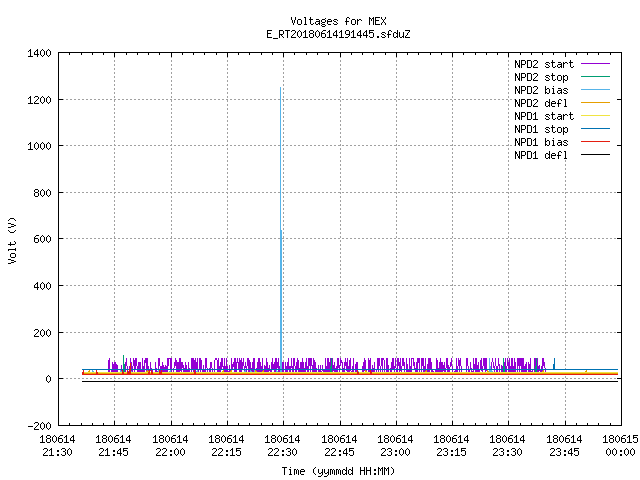Click the x-axis label 180614 23:45
The height and width of the screenshot is (480, 640).
click(x=564, y=446)
